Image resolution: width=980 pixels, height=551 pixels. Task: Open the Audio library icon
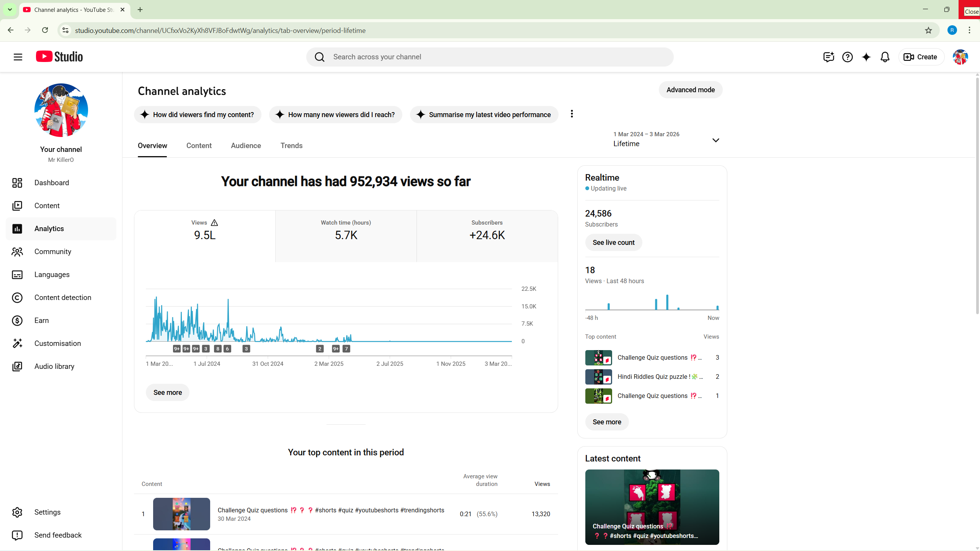pos(17,367)
